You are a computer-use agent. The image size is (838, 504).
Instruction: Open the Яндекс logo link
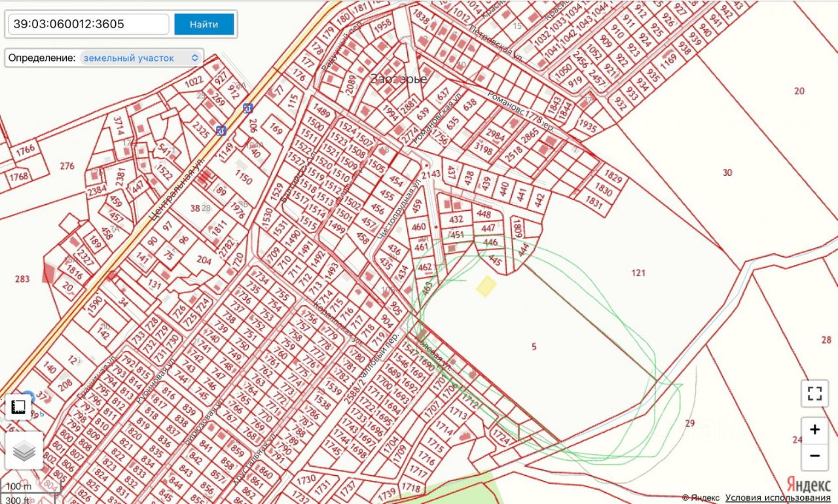coord(809,484)
